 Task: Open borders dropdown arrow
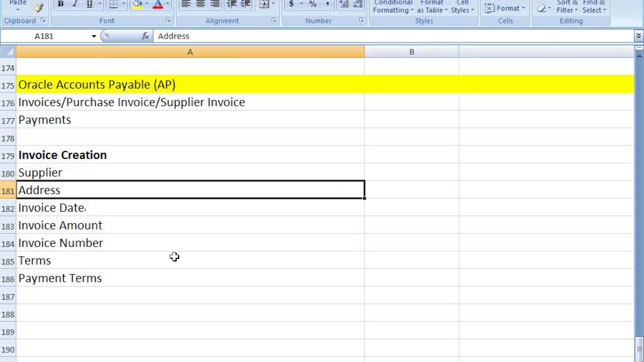(123, 5)
